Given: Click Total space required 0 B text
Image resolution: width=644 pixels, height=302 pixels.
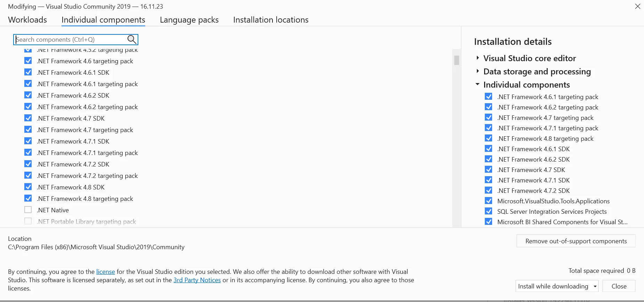Looking at the screenshot, I should click(x=602, y=271).
